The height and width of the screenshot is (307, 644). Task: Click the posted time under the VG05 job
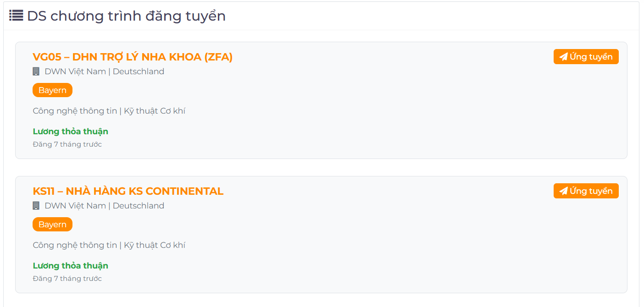(x=67, y=144)
